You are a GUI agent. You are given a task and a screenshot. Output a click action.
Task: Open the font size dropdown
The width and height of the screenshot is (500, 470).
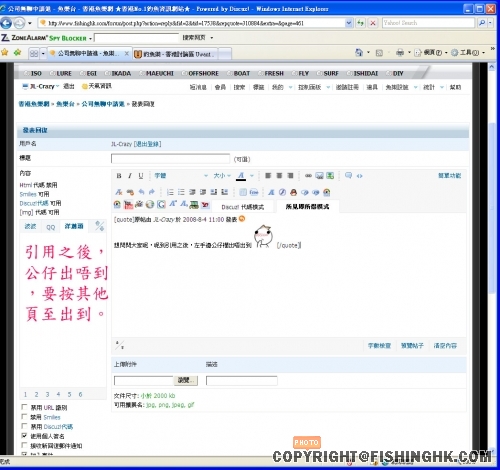tap(222, 176)
